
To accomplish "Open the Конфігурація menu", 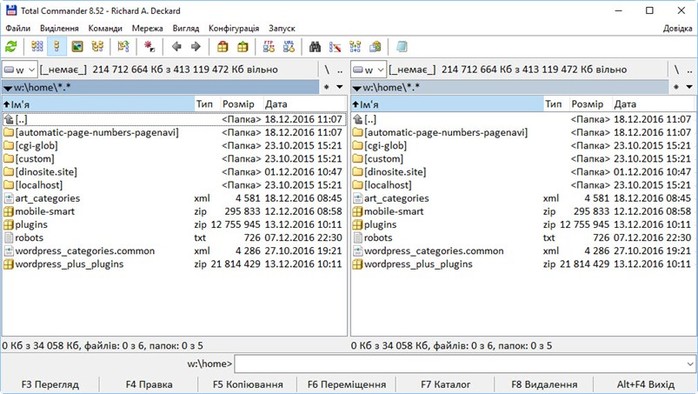I will (x=234, y=28).
